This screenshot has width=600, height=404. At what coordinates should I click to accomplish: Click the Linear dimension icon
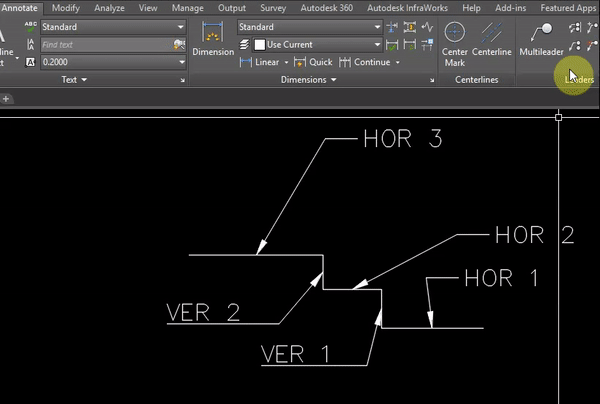(x=245, y=62)
